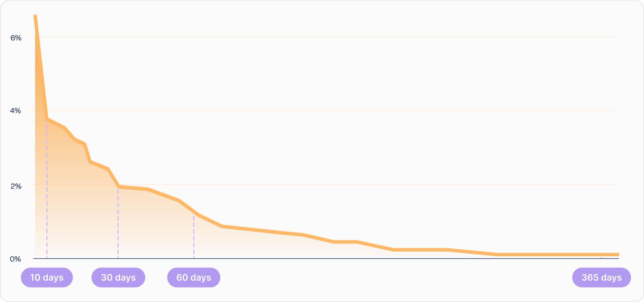Click the dashed vertical line above 10 days
Screen dimensions: 644x302
47,193
